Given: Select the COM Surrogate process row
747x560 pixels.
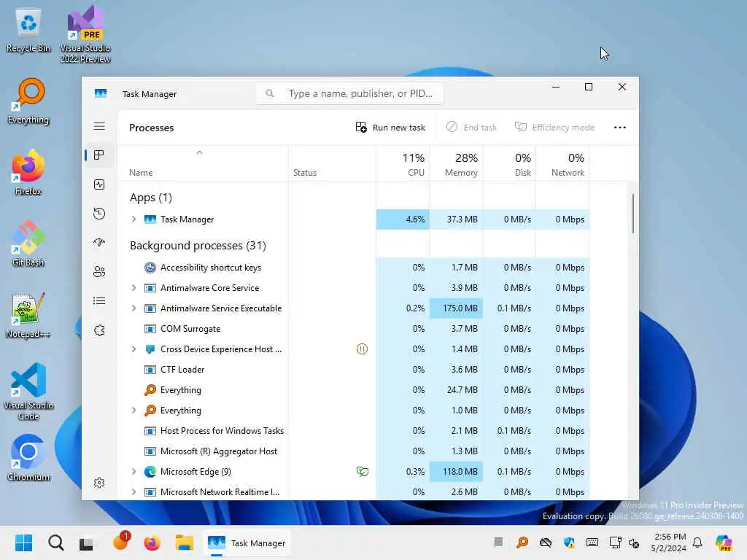Looking at the screenshot, I should [354, 329].
